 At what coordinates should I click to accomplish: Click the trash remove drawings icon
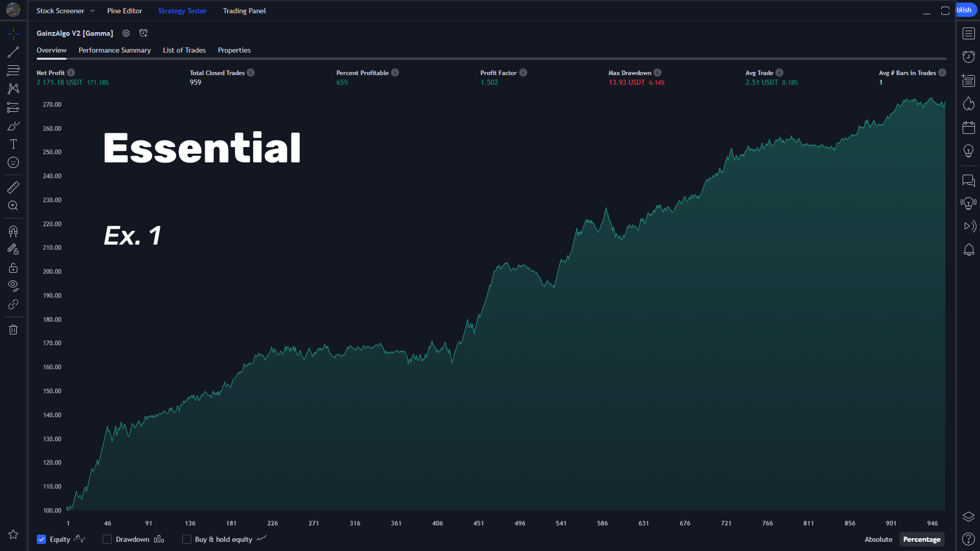click(x=13, y=330)
